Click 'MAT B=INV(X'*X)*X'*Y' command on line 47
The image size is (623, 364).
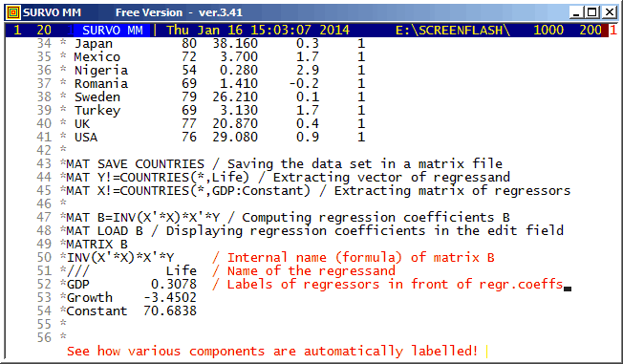pyautogui.click(x=142, y=218)
